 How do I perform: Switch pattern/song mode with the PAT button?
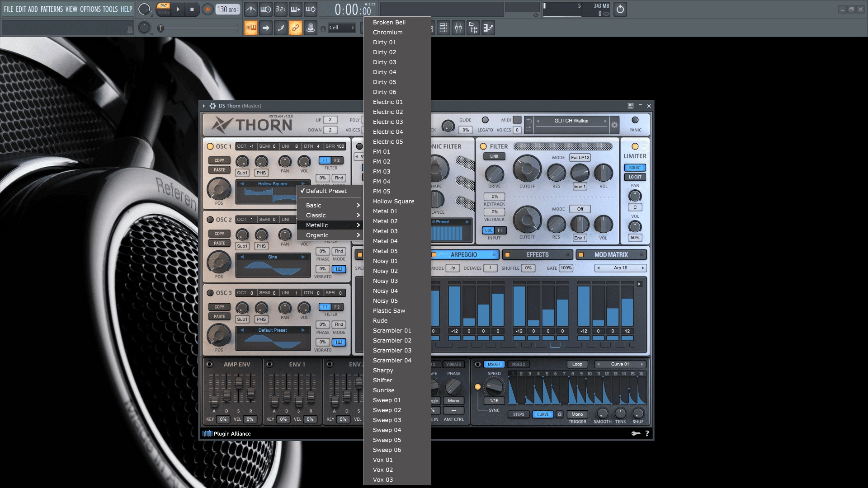[164, 6]
